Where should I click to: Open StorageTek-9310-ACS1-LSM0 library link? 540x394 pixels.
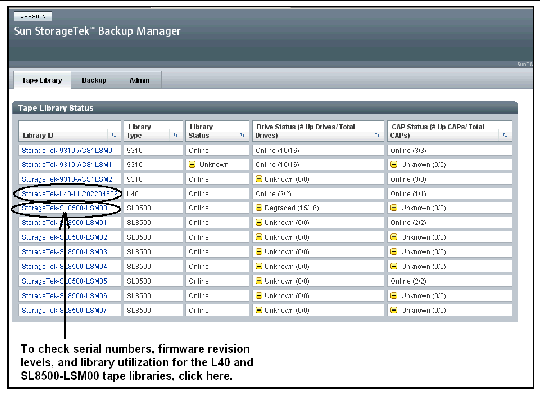point(67,151)
